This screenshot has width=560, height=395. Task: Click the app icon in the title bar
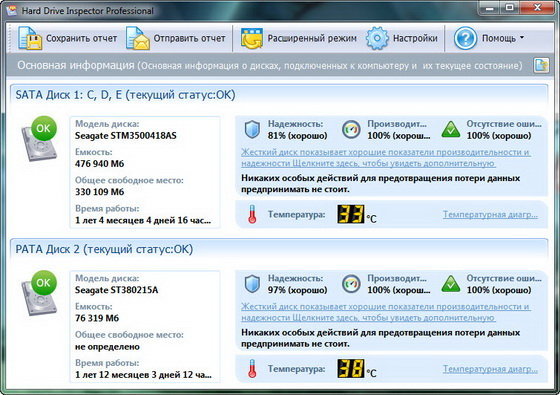click(11, 10)
